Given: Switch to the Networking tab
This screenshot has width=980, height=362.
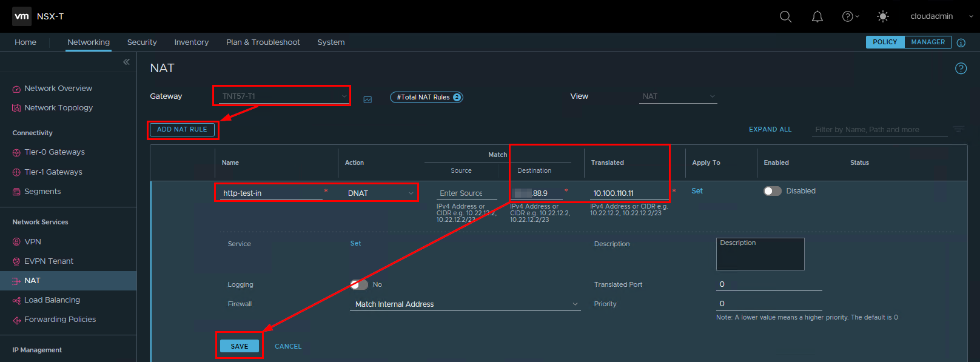Looking at the screenshot, I should coord(89,42).
